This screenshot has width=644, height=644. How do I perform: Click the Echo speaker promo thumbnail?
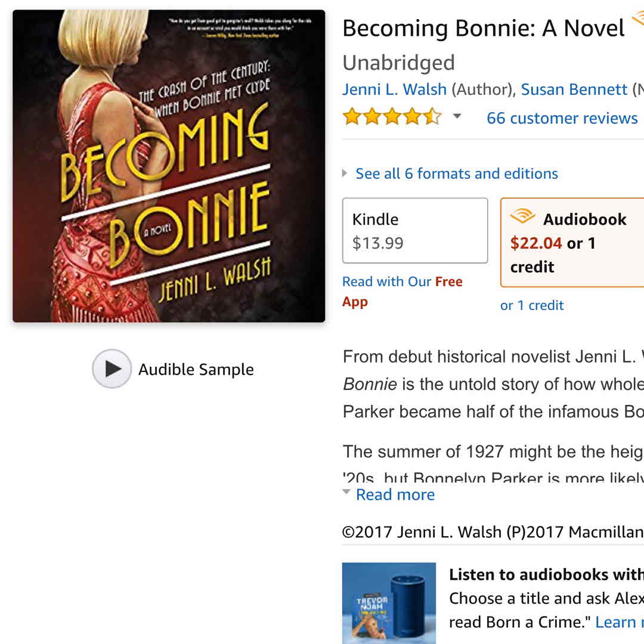tap(389, 602)
